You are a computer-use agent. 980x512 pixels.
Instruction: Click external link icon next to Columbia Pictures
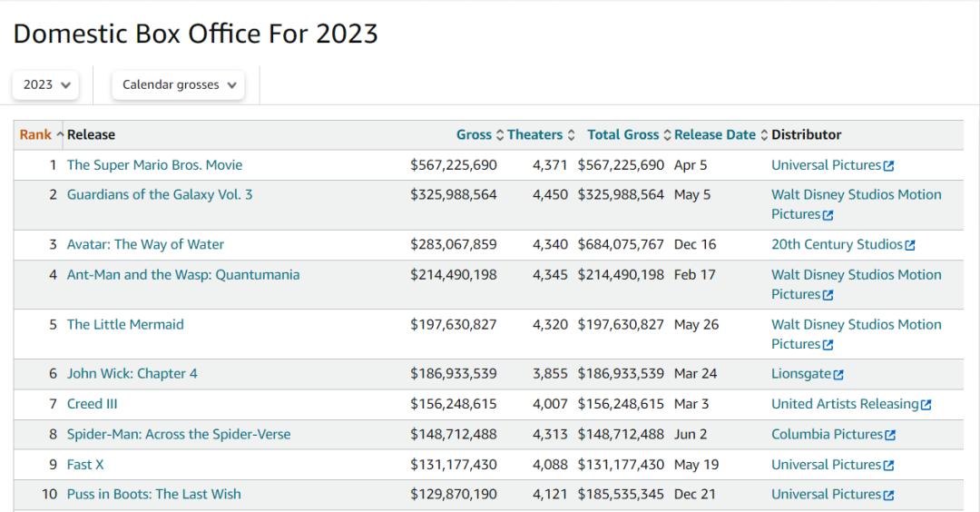[x=890, y=435]
